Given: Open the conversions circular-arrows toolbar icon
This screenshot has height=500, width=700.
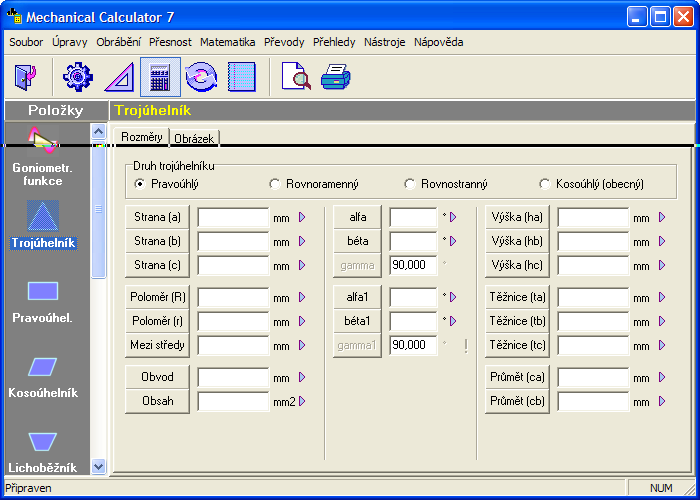Looking at the screenshot, I should [201, 77].
